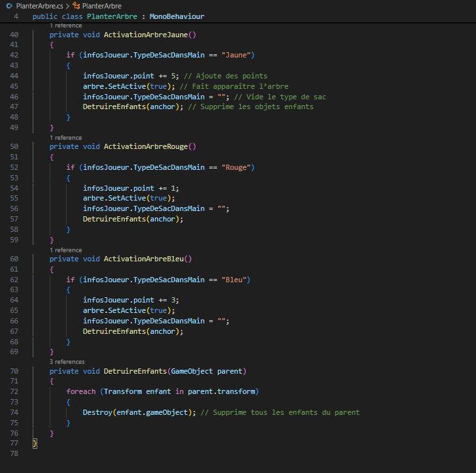Select line number 50 in the gutter
The image size is (476, 473).
click(14, 147)
